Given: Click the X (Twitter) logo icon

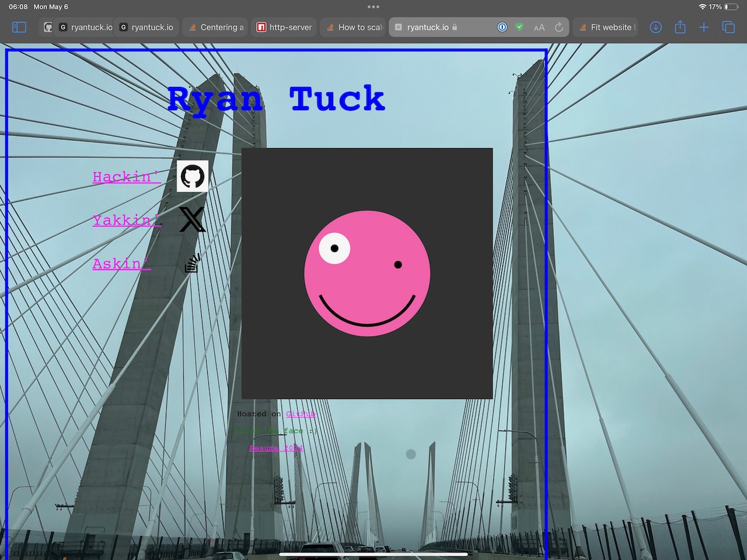Looking at the screenshot, I should pyautogui.click(x=192, y=219).
